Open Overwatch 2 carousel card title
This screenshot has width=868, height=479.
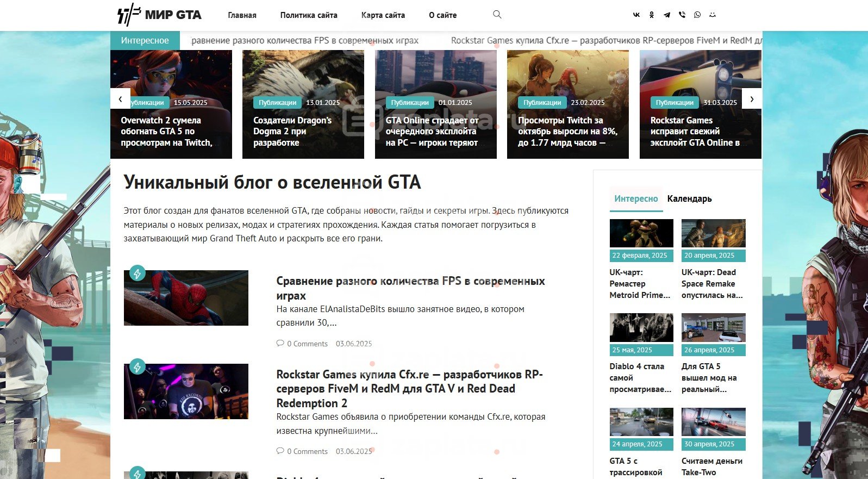pyautogui.click(x=166, y=132)
